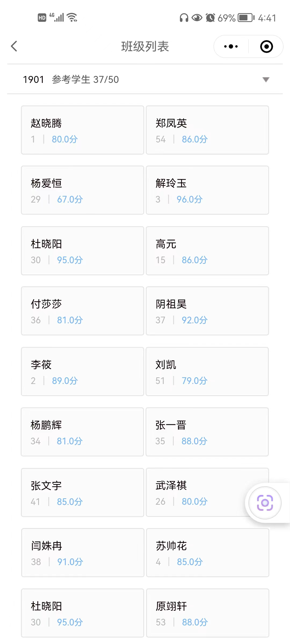Open the three-dot more menu

(x=231, y=46)
